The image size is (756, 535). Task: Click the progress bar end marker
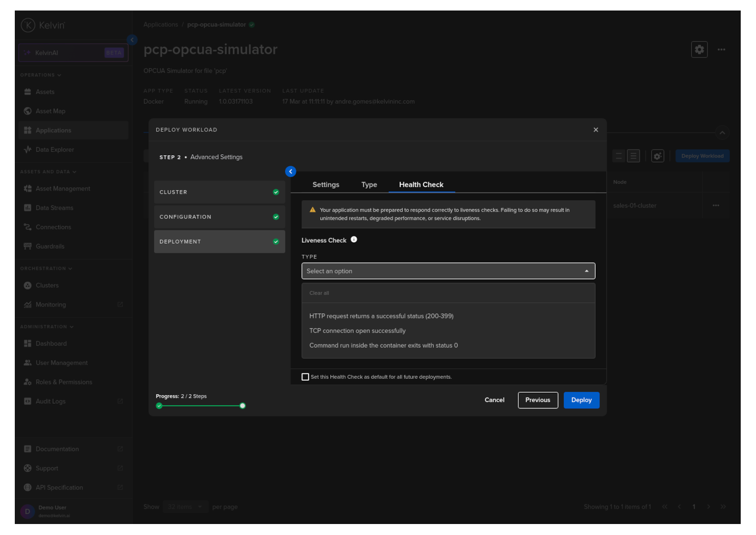[242, 406]
